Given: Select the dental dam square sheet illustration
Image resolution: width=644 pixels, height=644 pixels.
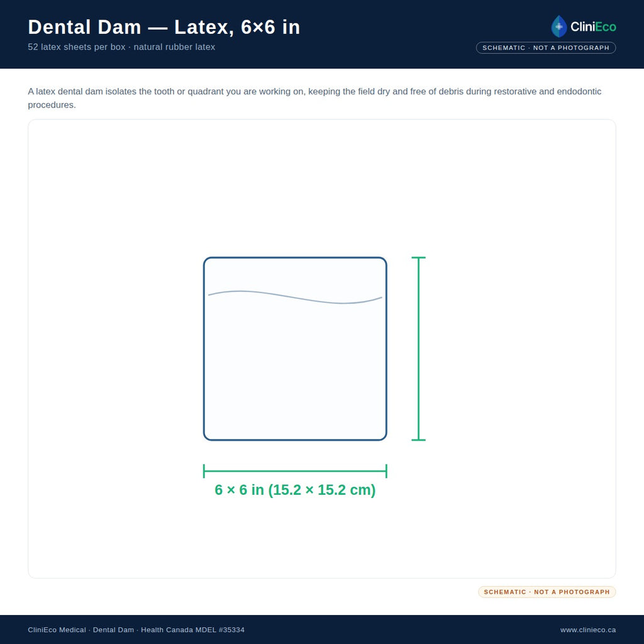Looking at the screenshot, I should (295, 348).
